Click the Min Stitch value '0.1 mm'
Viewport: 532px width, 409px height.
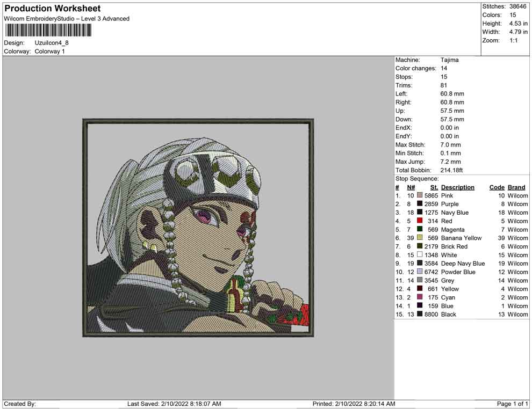(450, 153)
